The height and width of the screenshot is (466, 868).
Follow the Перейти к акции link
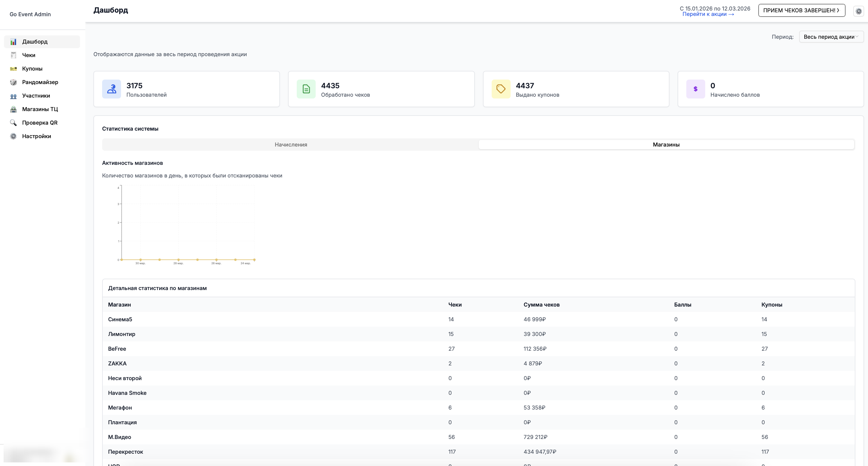coord(708,14)
